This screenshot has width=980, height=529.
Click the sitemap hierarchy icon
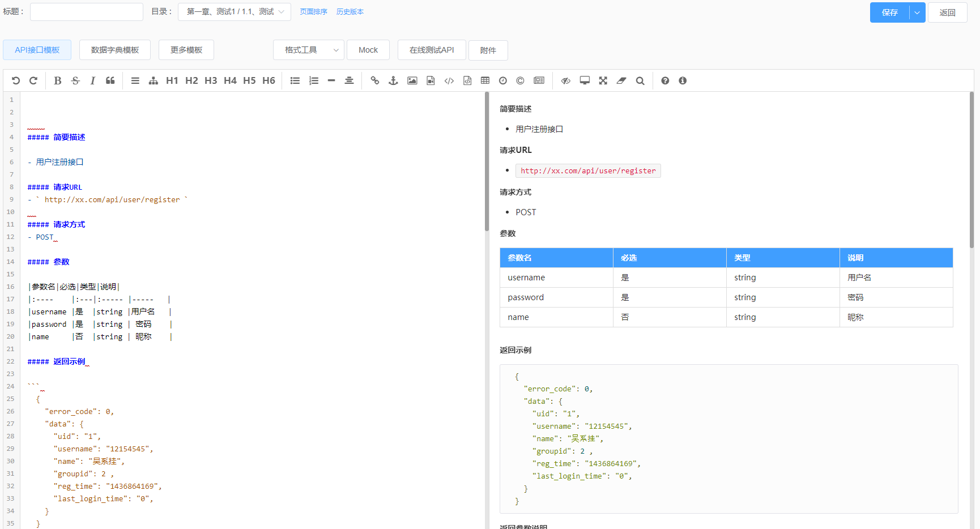click(x=154, y=80)
